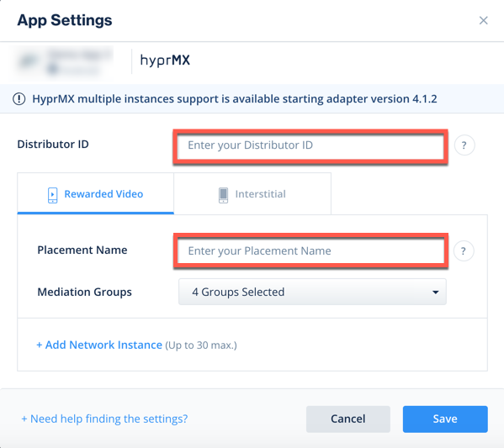
Task: Click the Save button
Action: coord(445,419)
